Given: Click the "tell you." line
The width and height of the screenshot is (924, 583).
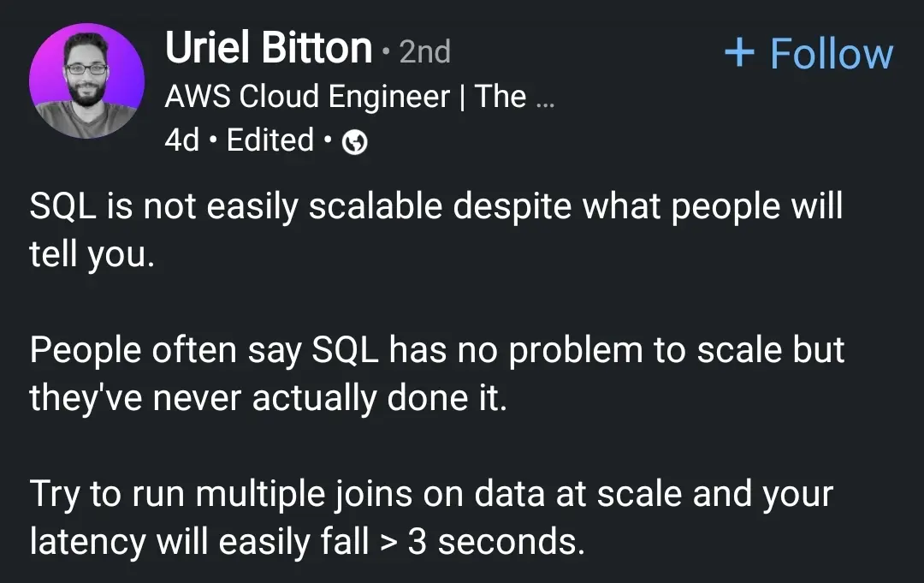Looking at the screenshot, I should point(92,254).
